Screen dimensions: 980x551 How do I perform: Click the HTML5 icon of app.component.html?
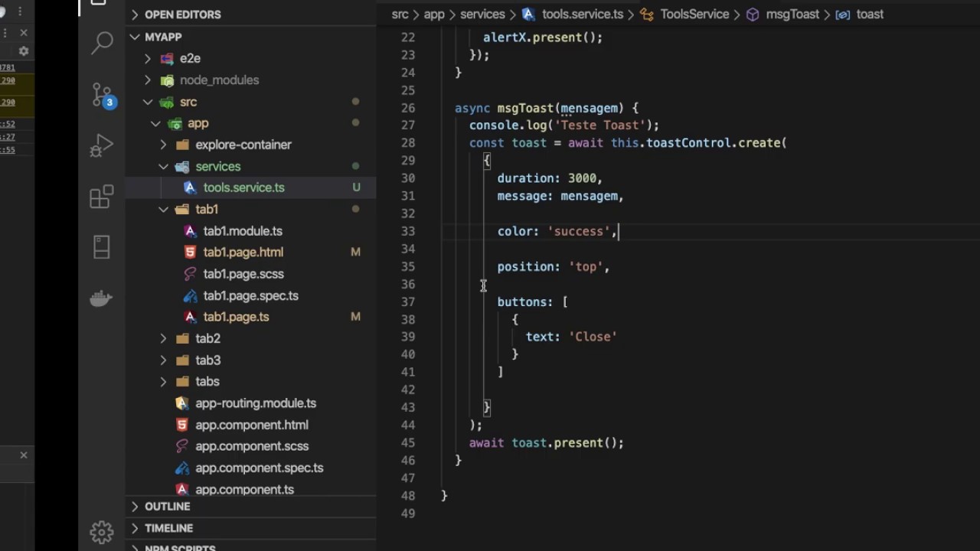[181, 425]
